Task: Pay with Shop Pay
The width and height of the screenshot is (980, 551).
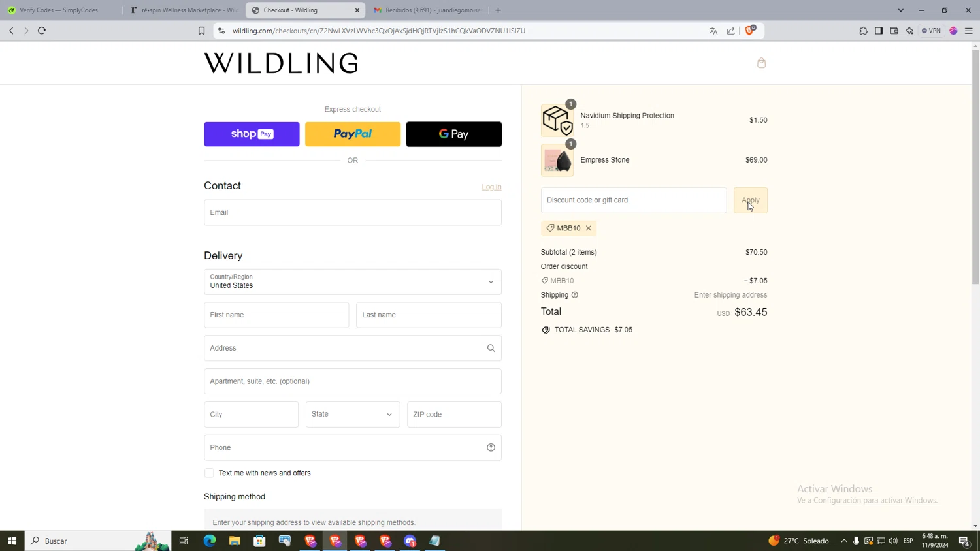Action: tap(252, 134)
